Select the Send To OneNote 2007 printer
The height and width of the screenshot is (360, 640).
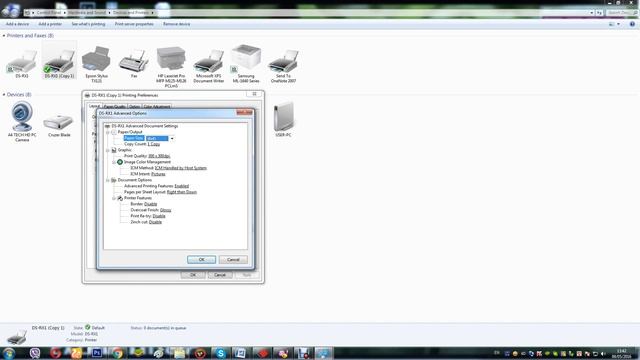click(x=283, y=65)
